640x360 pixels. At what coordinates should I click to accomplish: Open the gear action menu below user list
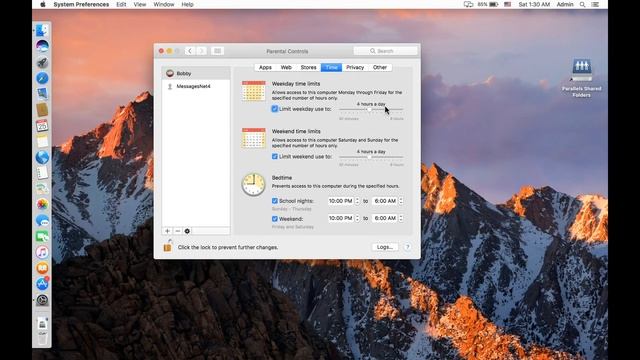click(187, 231)
